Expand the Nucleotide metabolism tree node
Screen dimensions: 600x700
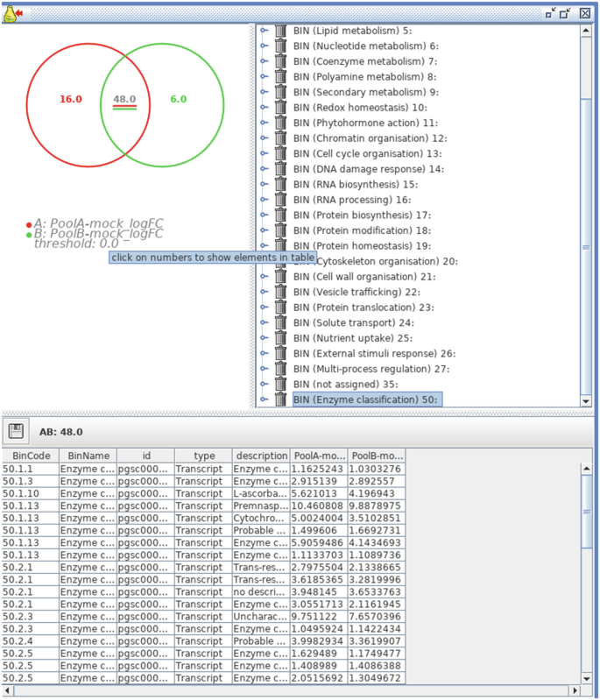click(264, 46)
